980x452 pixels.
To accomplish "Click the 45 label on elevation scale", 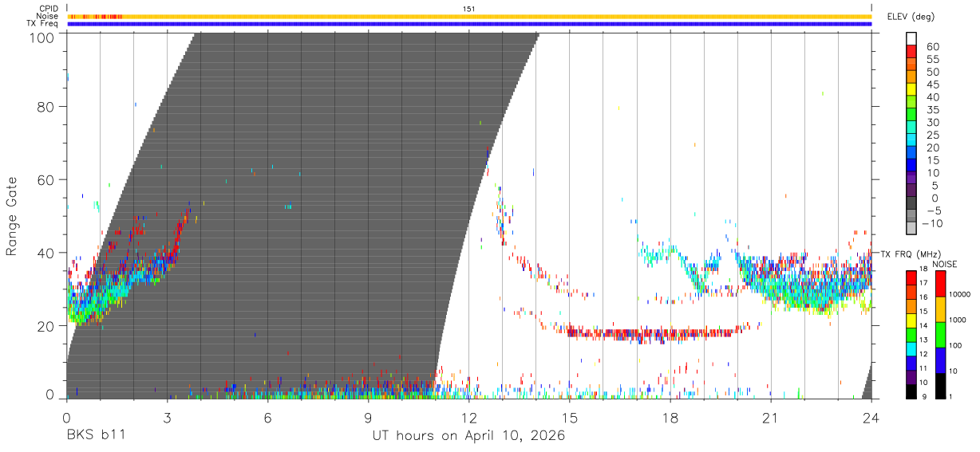I will (x=931, y=85).
